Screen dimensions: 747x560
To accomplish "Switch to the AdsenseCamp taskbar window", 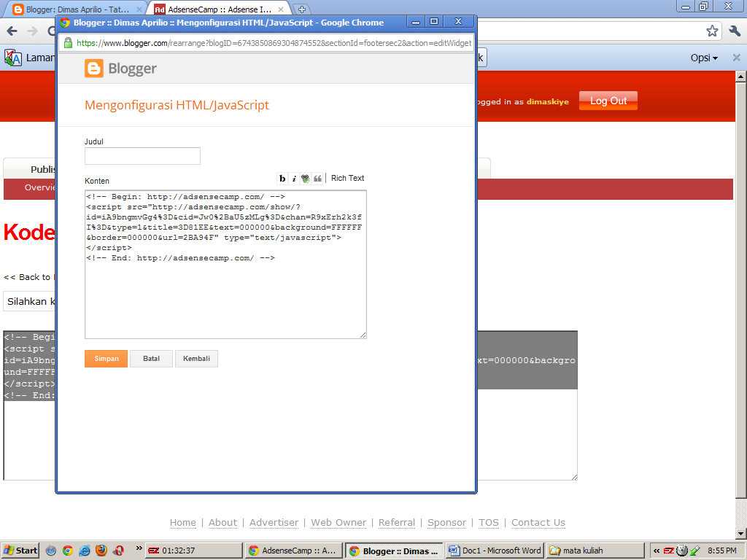I will (293, 551).
